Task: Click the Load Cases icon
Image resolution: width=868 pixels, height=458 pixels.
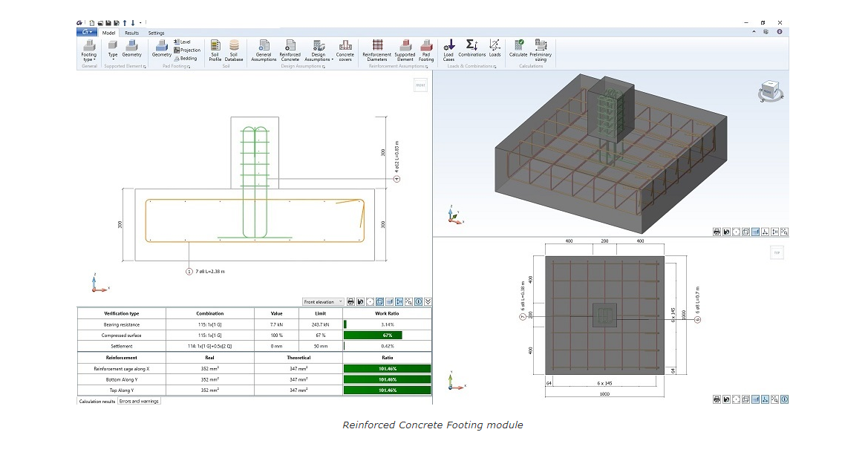Action: (x=448, y=50)
